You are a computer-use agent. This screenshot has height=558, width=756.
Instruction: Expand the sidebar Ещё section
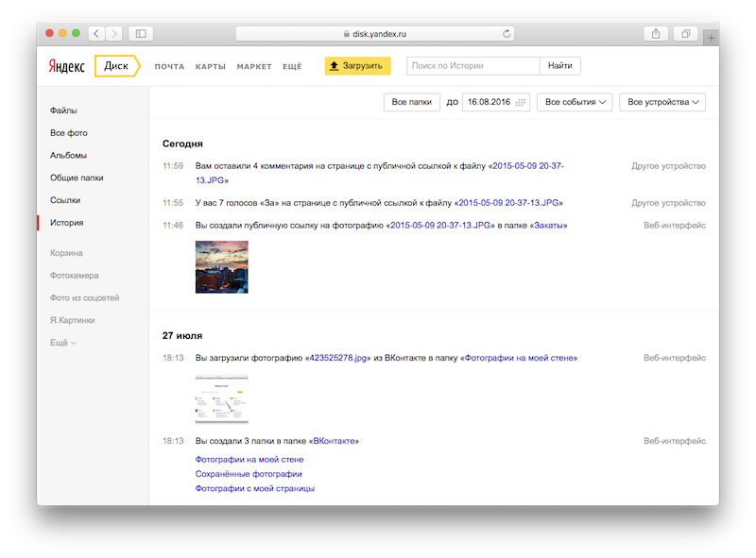click(x=62, y=343)
